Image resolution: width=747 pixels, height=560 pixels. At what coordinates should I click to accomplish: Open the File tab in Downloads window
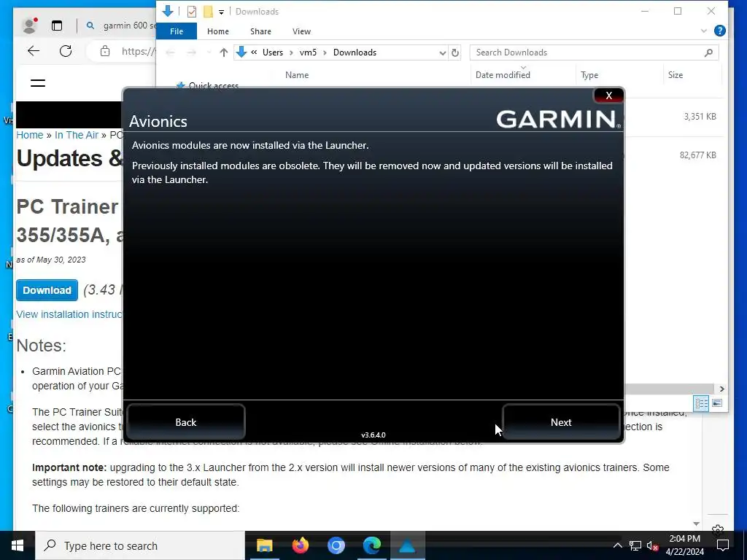tap(177, 31)
